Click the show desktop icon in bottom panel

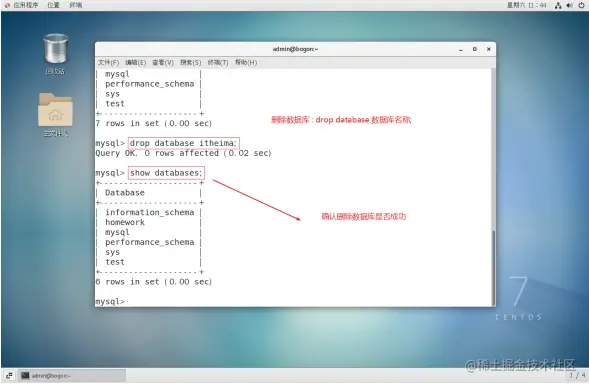(x=9, y=375)
